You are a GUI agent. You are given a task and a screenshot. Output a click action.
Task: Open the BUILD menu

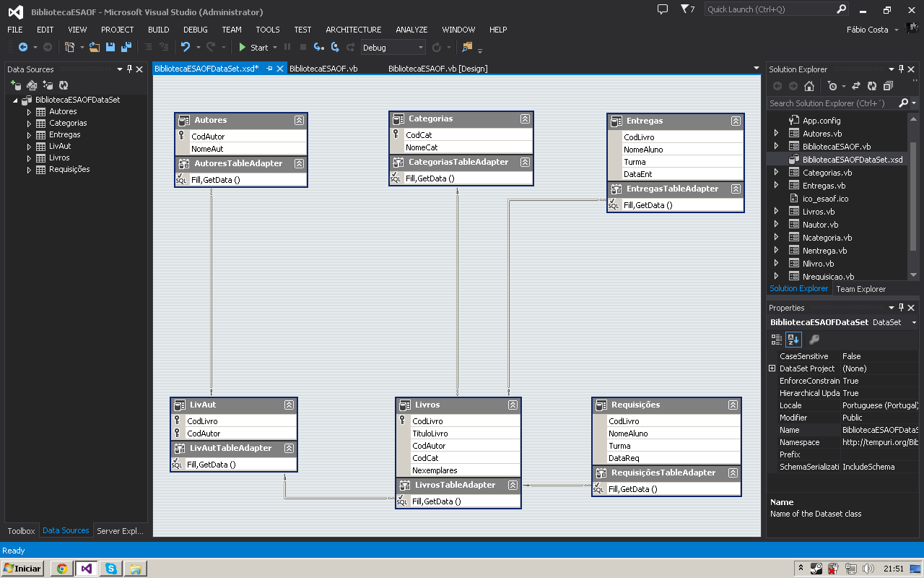(159, 30)
